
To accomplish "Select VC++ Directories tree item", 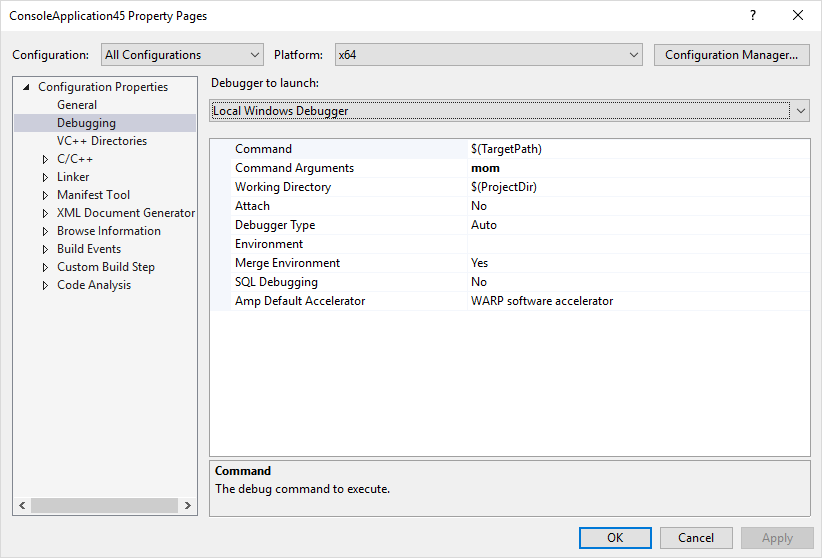I will (102, 141).
